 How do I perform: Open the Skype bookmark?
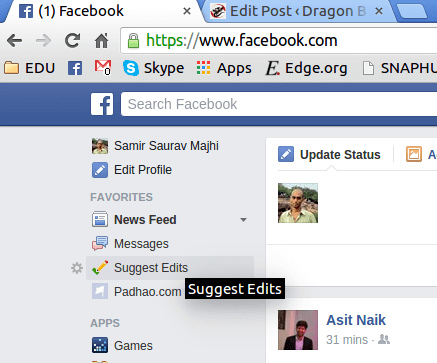point(153,68)
